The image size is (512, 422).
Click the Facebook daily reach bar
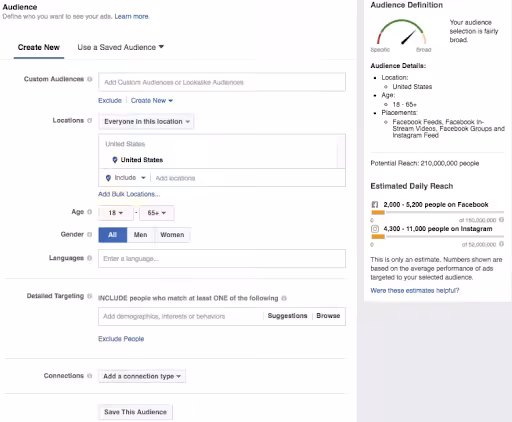438,212
